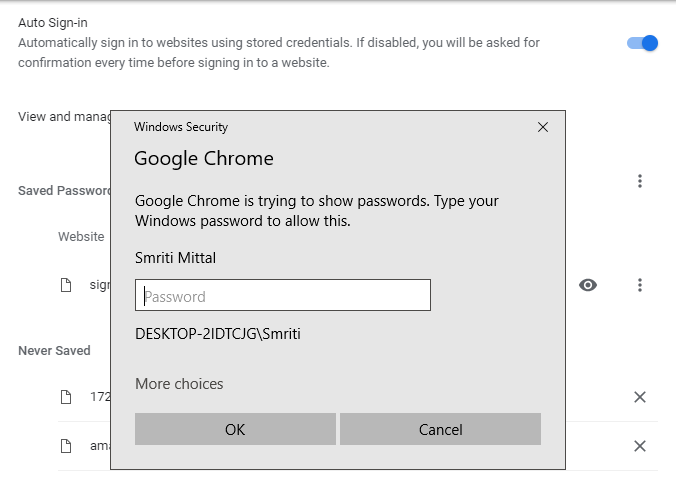Click the Password input field
The image size is (676, 486).
click(x=283, y=296)
